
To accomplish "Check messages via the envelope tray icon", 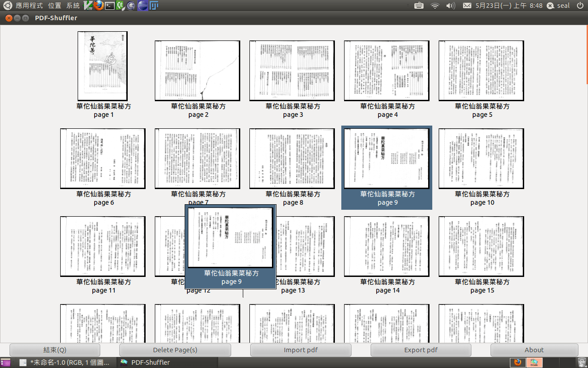I will [x=466, y=6].
